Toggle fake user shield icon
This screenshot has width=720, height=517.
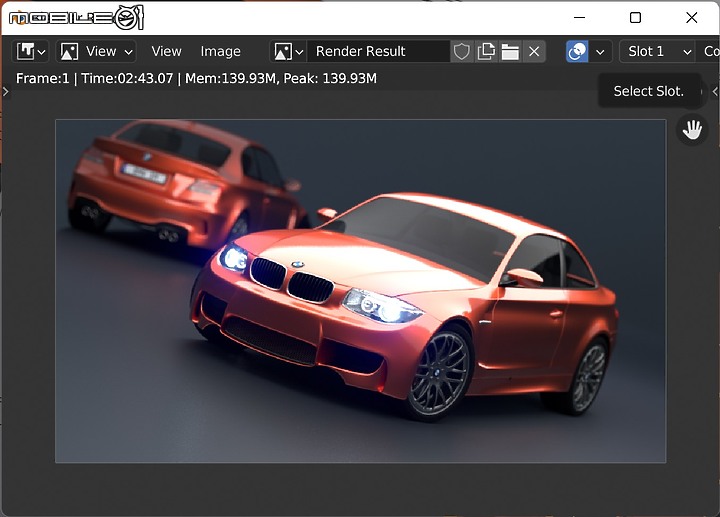click(x=461, y=51)
